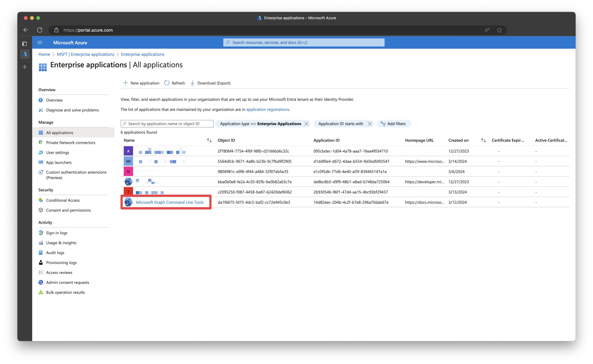
Task: Click the Application ID column header
Action: 326,140
